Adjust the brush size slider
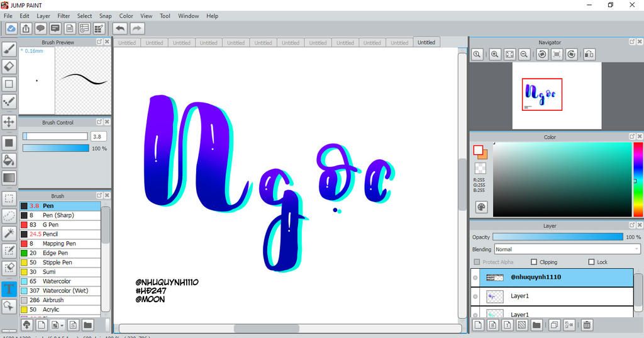644x338 pixels. point(55,136)
